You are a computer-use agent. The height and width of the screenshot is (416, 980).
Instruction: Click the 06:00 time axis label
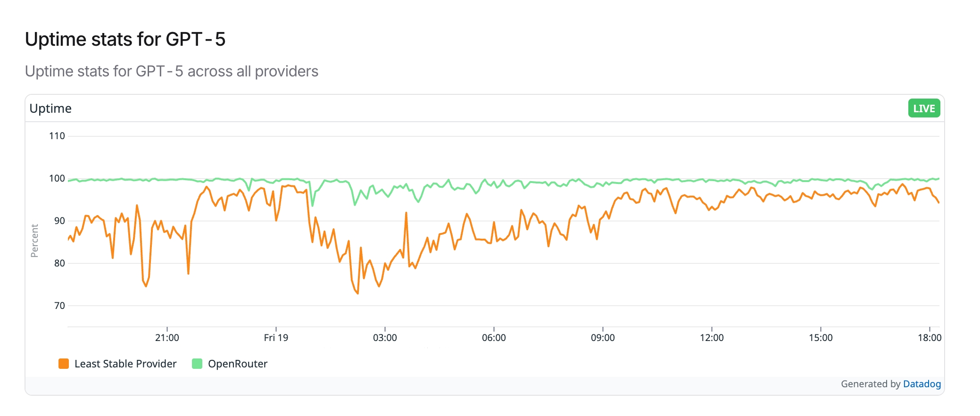(494, 338)
